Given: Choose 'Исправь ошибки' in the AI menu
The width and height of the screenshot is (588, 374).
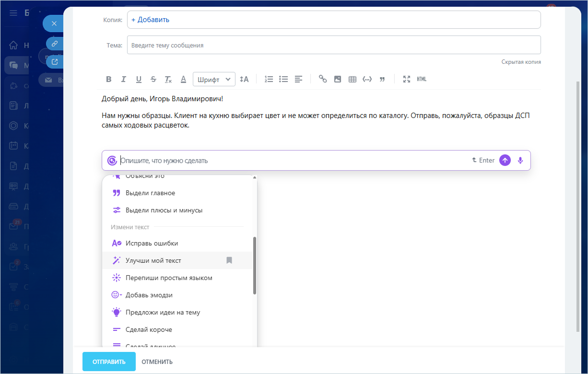Looking at the screenshot, I should [152, 243].
